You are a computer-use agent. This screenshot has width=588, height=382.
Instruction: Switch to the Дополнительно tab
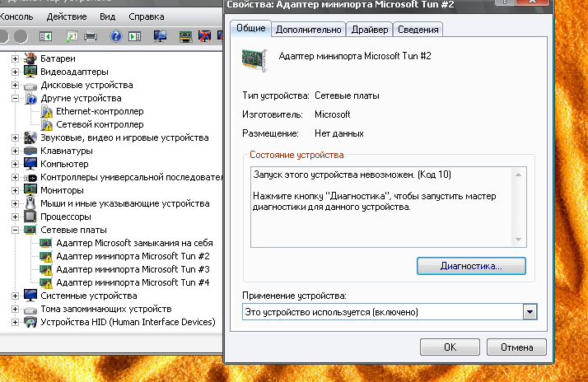click(x=308, y=30)
